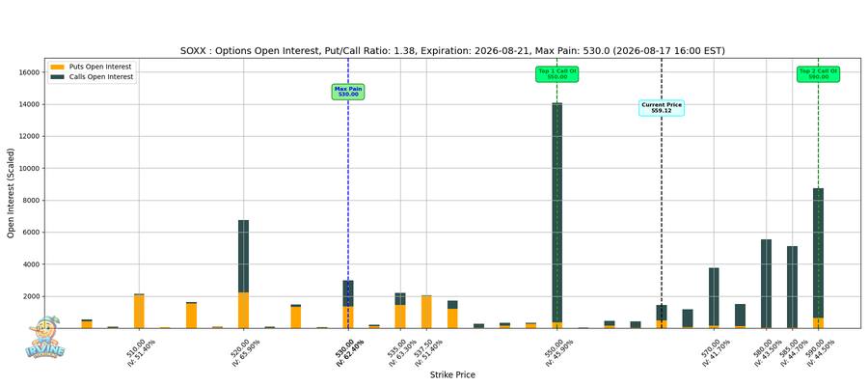Click the '570.00 IV: 41.70%' strike label
Viewport: 868px width, 386px height.
coord(714,352)
